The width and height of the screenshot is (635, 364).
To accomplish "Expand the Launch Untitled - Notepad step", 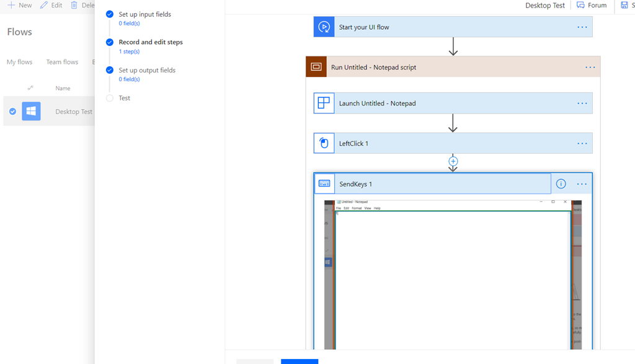I will click(453, 103).
